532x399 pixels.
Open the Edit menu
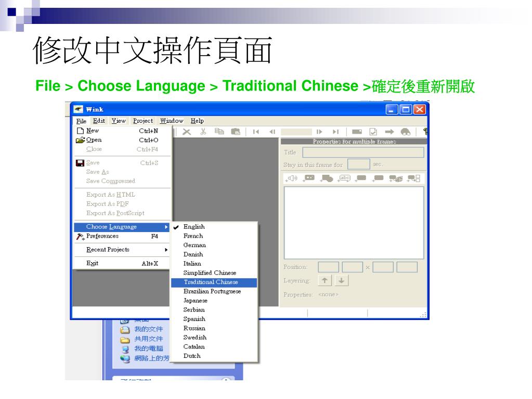click(99, 121)
